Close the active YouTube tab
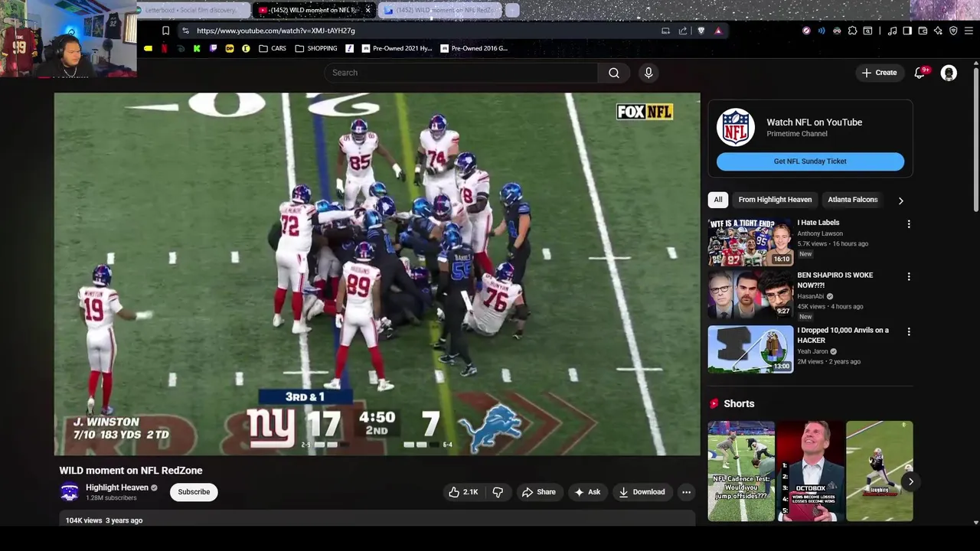Image resolution: width=980 pixels, height=551 pixels. click(367, 10)
